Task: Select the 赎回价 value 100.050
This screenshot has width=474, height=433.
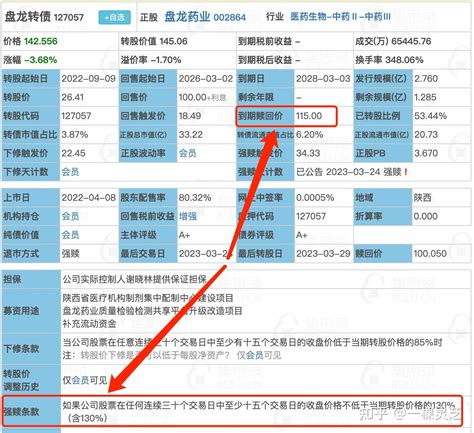Action: [x=430, y=254]
